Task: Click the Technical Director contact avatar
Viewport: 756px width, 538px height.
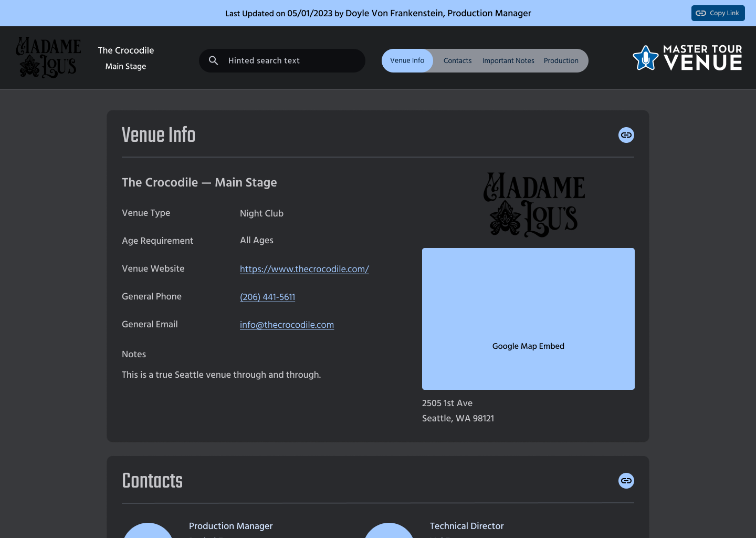Action: pos(389,531)
